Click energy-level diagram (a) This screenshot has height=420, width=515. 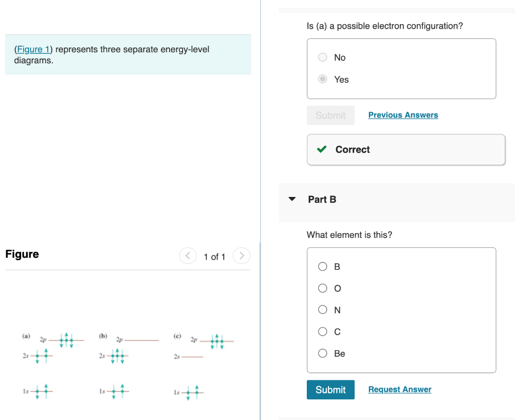53,366
